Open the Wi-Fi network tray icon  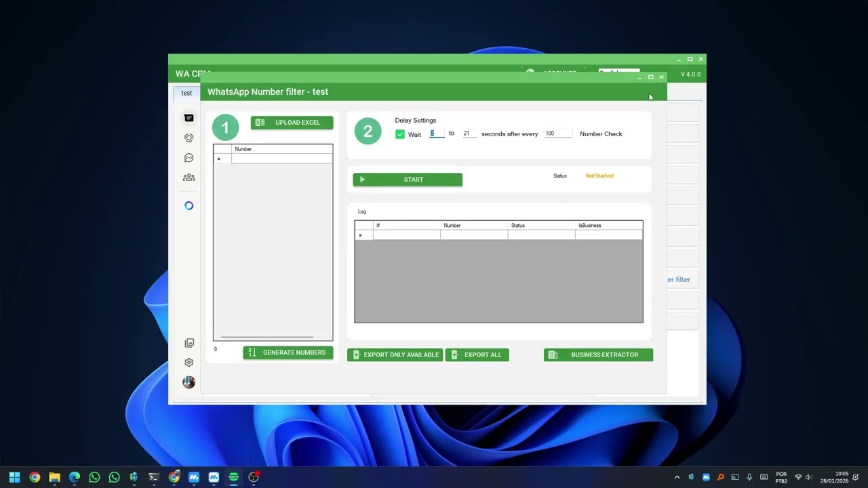click(798, 477)
